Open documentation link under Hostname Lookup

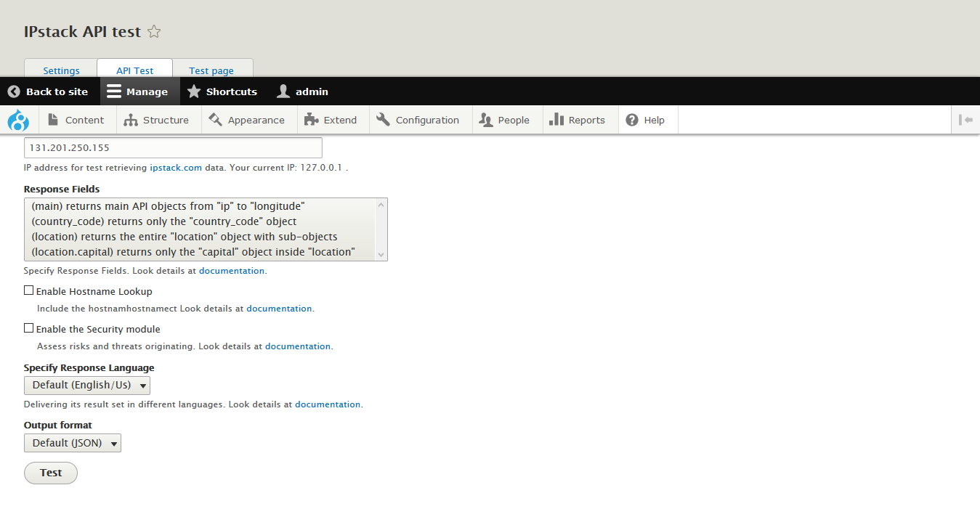(x=279, y=309)
